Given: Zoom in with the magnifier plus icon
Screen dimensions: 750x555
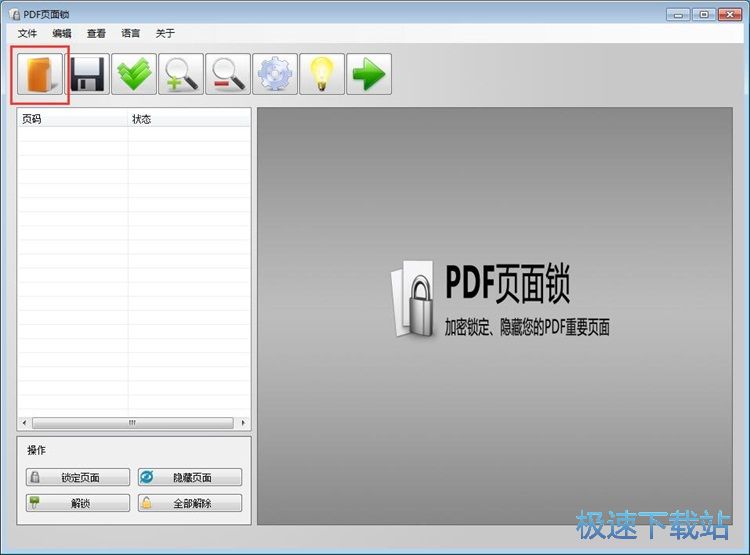Looking at the screenshot, I should point(181,74).
